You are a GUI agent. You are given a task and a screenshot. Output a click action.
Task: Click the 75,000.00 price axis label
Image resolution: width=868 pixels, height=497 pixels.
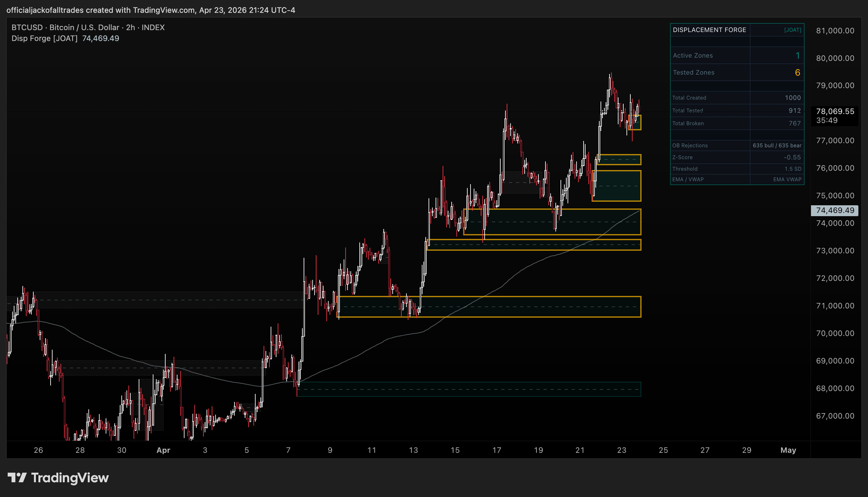coord(835,196)
